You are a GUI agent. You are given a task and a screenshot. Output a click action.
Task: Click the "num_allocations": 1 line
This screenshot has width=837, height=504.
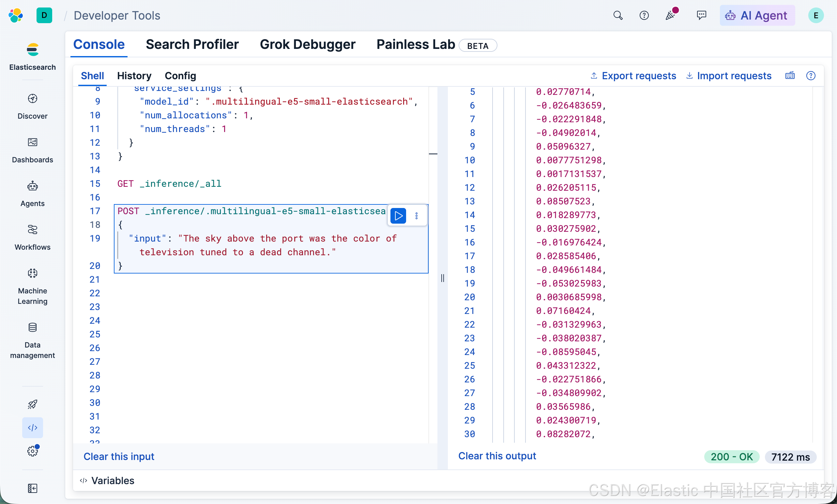coord(196,115)
